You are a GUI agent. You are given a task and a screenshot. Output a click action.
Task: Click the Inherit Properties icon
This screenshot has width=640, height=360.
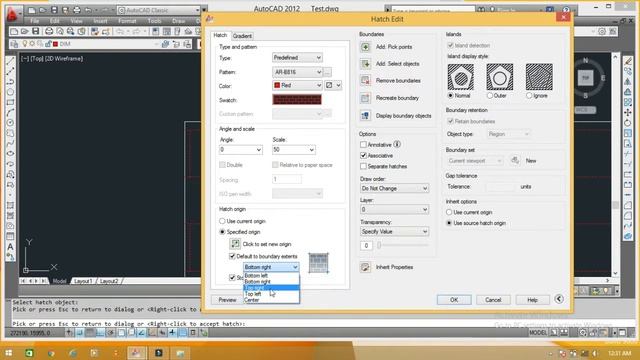tap(365, 267)
